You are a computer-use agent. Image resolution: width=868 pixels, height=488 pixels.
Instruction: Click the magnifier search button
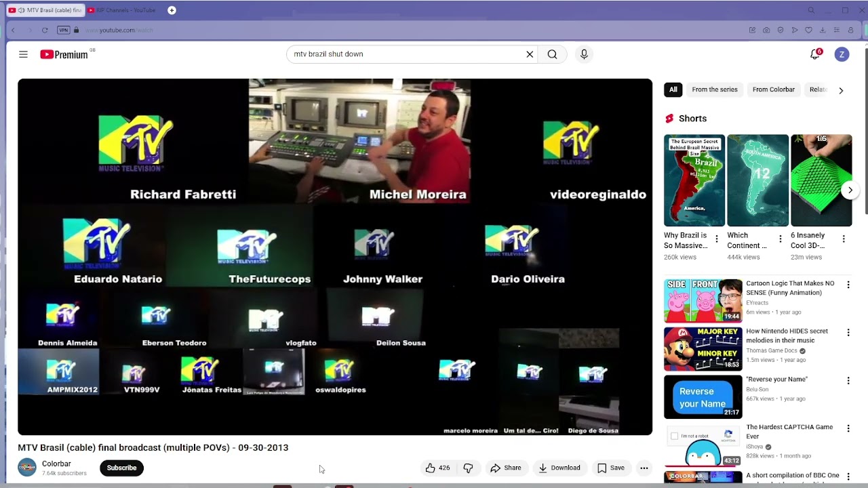tap(552, 54)
